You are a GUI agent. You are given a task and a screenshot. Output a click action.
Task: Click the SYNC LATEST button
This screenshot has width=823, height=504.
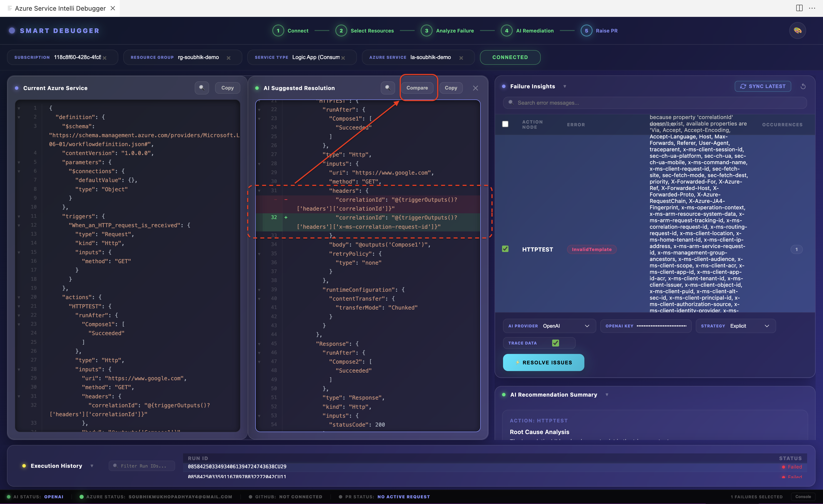point(762,87)
